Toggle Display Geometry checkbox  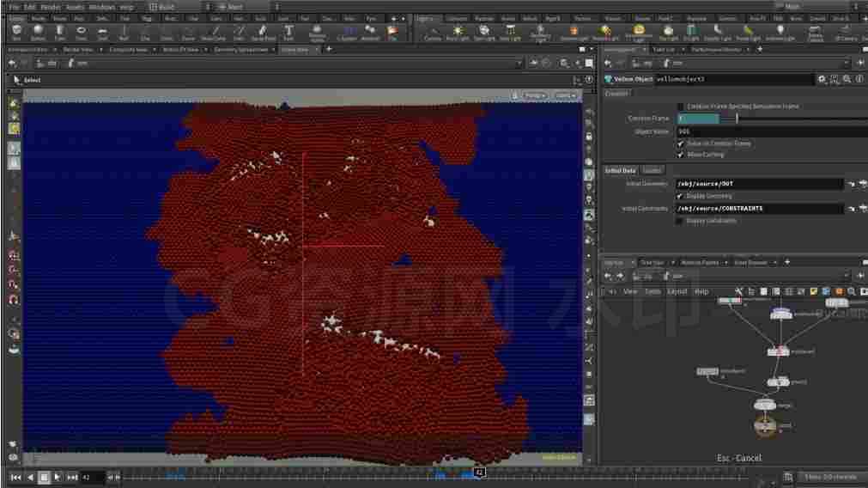[679, 196]
